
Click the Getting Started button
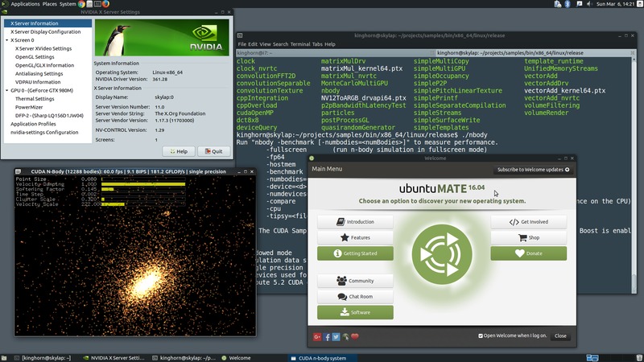coord(355,253)
